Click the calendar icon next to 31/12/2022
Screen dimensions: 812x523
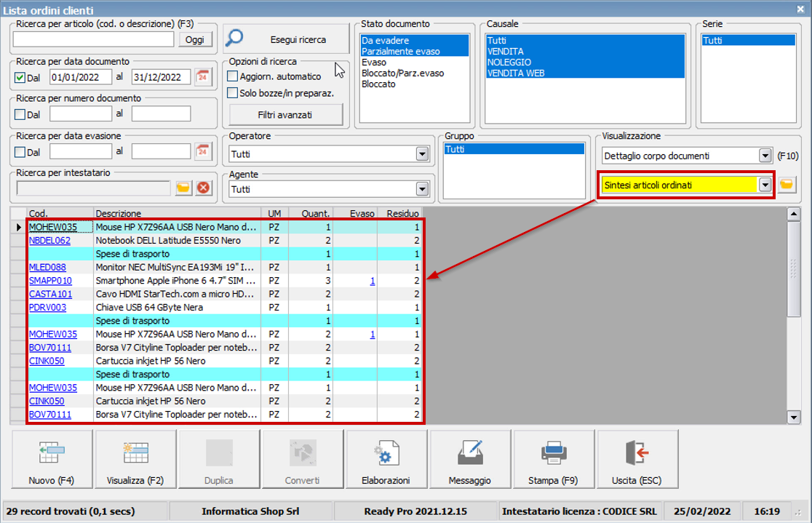pyautogui.click(x=203, y=77)
